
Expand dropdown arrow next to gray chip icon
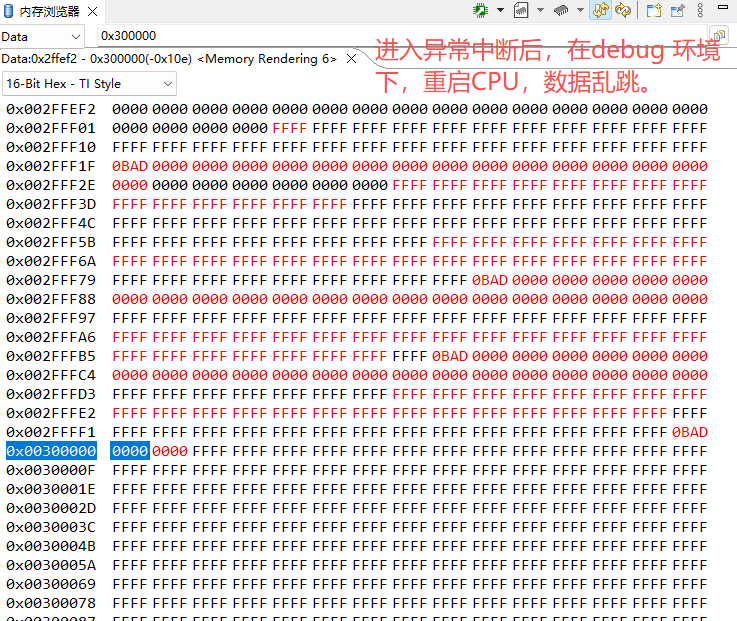(580, 10)
